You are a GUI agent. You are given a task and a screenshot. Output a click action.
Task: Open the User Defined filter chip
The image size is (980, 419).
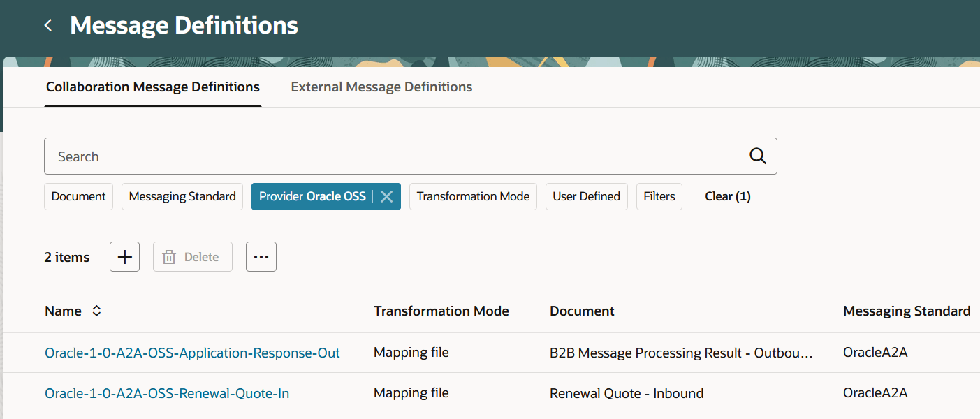tap(586, 197)
